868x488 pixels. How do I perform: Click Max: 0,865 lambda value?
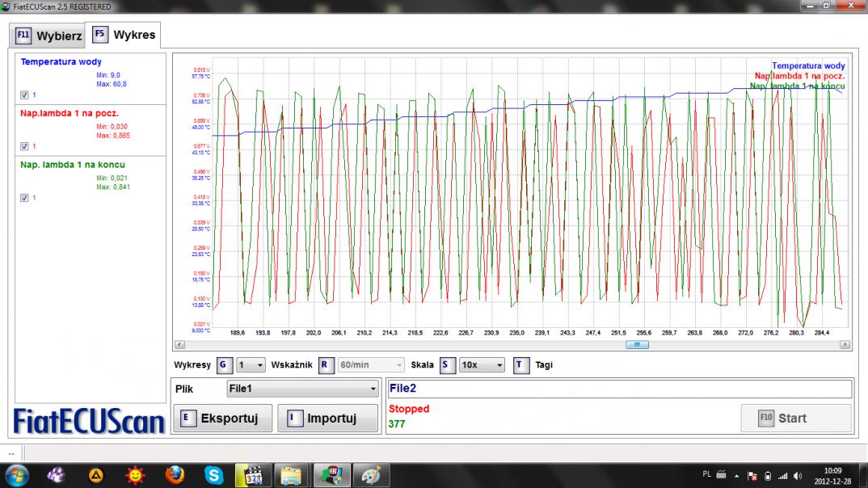113,136
